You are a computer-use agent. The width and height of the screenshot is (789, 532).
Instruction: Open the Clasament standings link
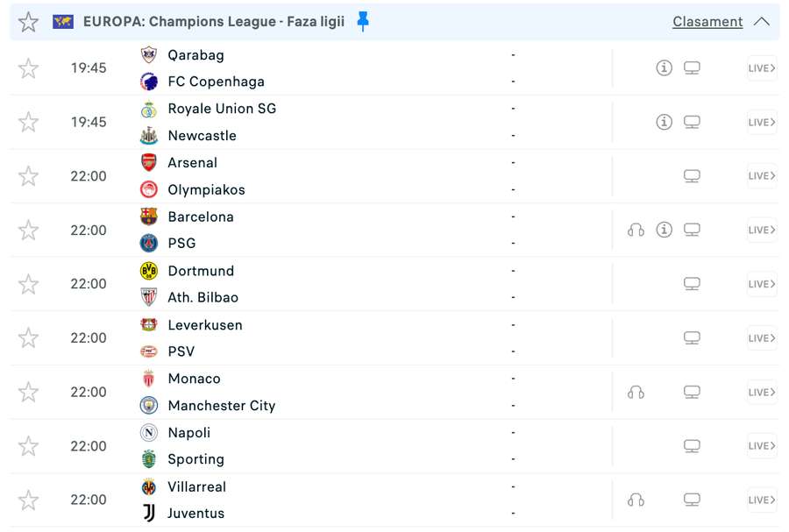[707, 22]
